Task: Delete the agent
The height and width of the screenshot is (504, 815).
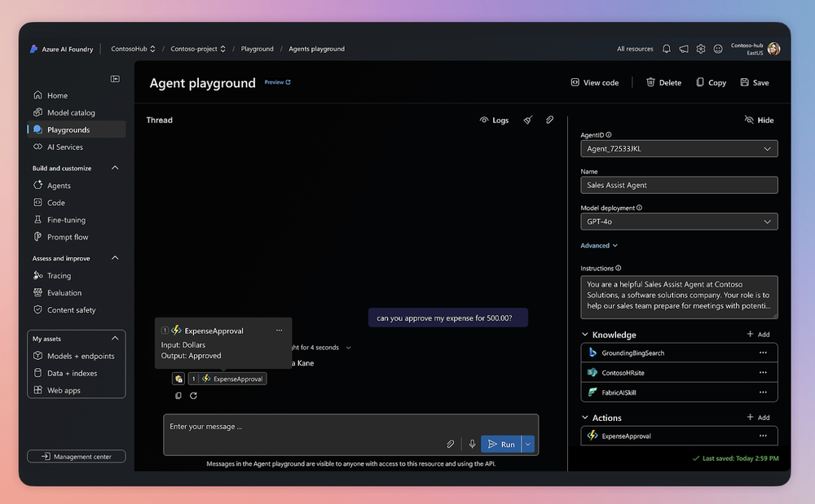Action: [x=663, y=82]
